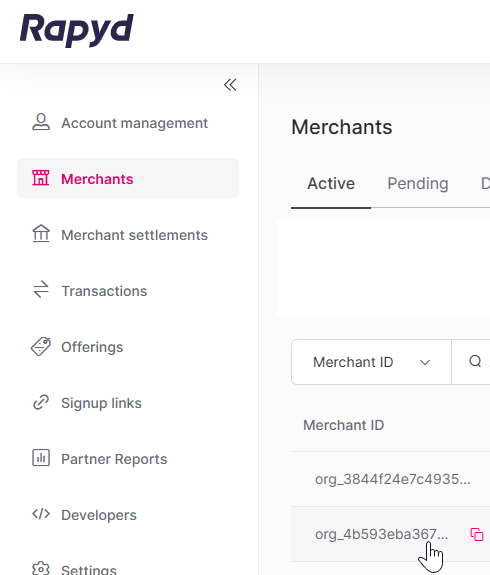
Task: Click the Signup links chain icon
Action: (x=41, y=402)
